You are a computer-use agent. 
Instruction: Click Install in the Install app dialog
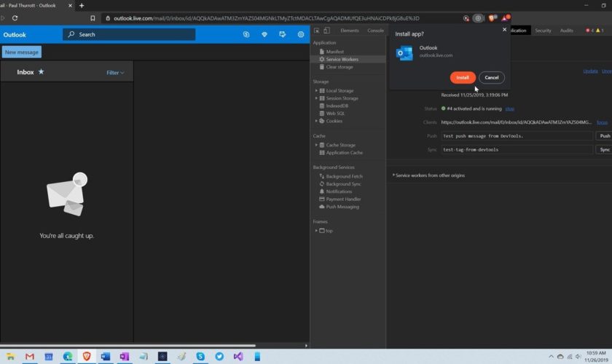click(x=463, y=78)
